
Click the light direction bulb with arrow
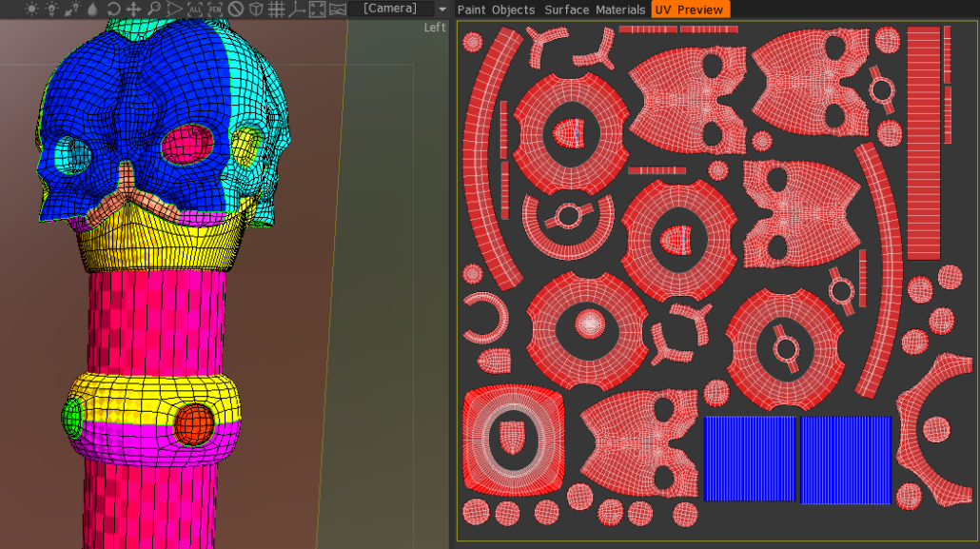[72, 9]
